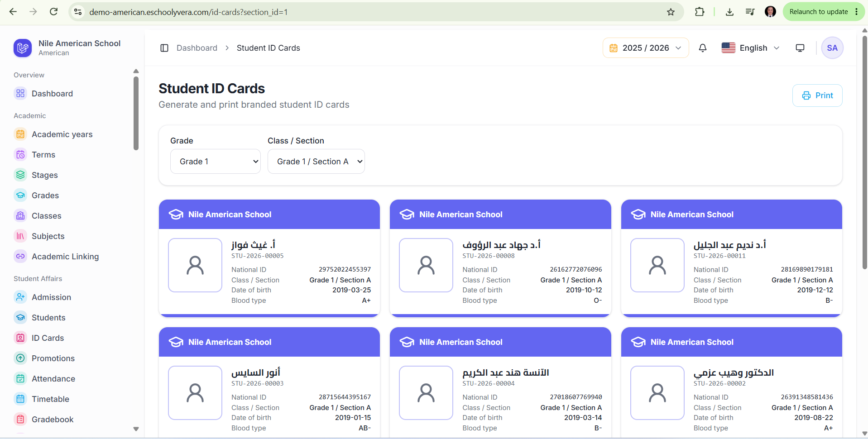
Task: Click the browser address bar URL
Action: [x=188, y=12]
